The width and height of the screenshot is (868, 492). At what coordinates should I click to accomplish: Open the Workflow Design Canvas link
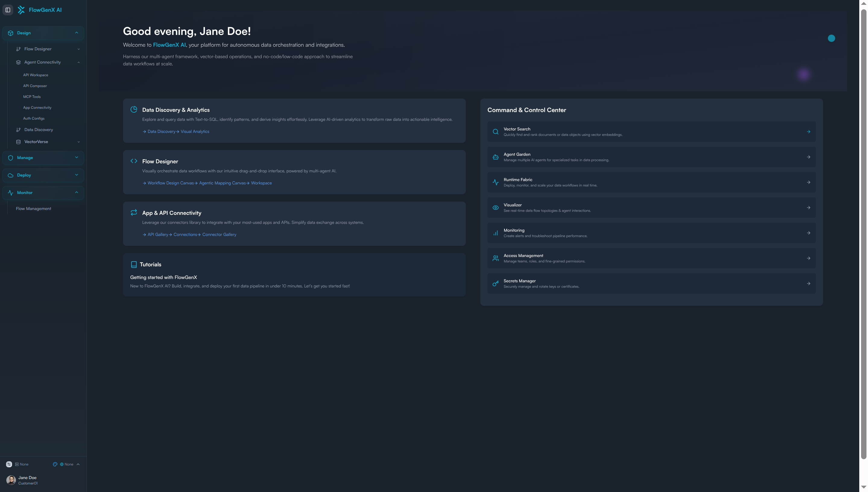point(170,183)
